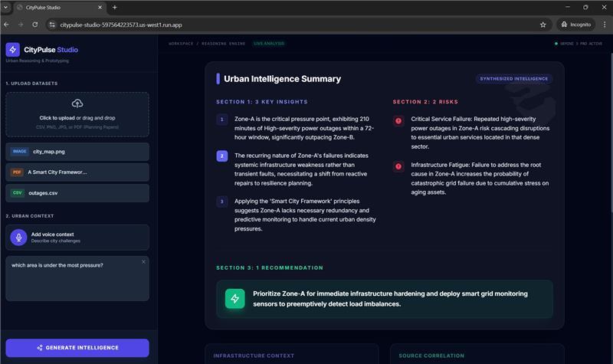Click the Critical Service Failure alert icon
Screen dimensions: 613x364
coord(398,121)
